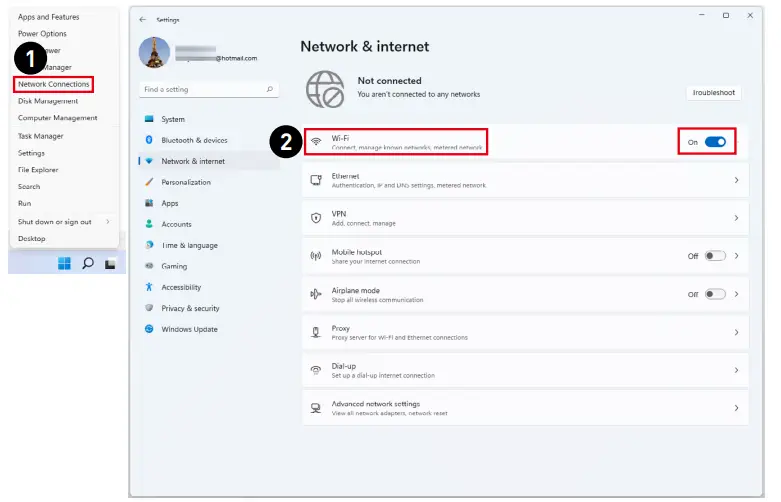781x502 pixels.
Task: Click the search magnifier in Find a setting
Action: (270, 89)
